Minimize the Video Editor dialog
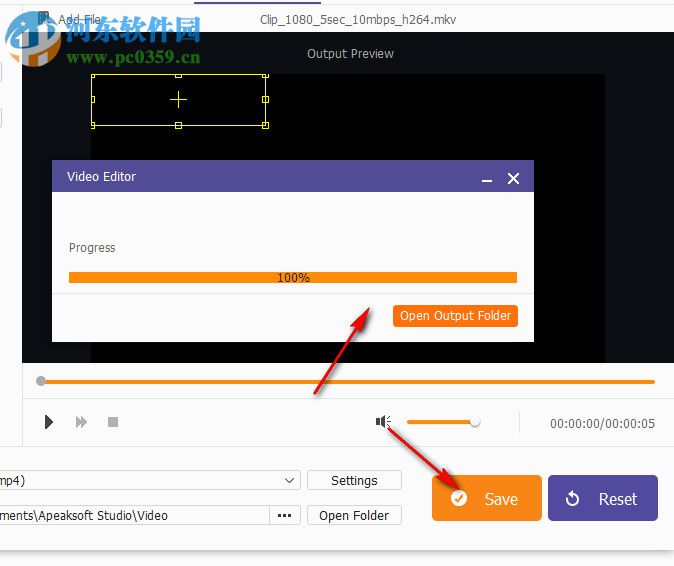This screenshot has width=674, height=566. pos(487,179)
